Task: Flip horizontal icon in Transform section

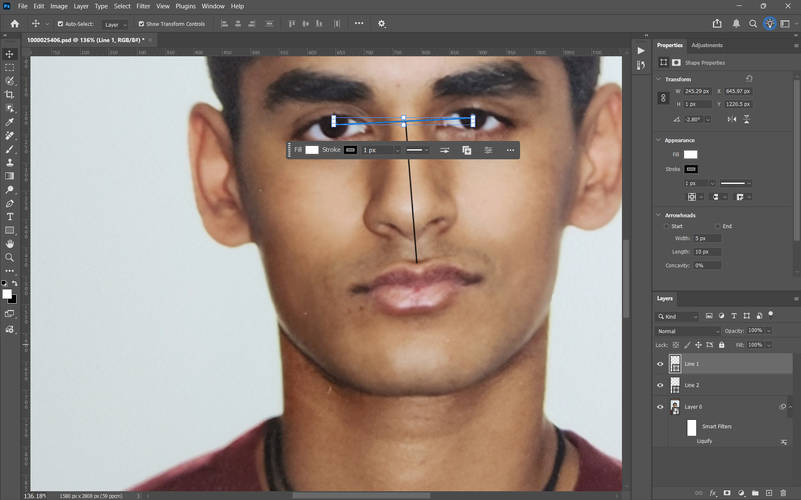Action: (x=733, y=119)
